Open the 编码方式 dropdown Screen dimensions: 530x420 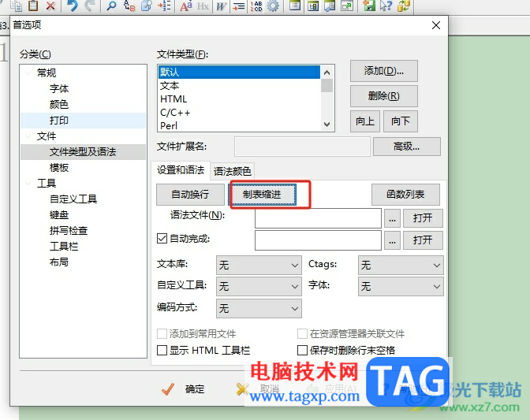pyautogui.click(x=259, y=308)
